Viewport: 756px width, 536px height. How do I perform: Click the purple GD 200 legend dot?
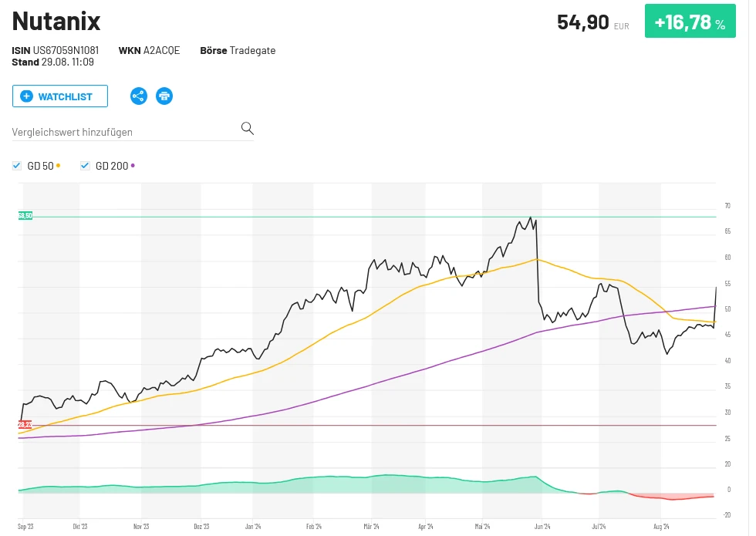pyautogui.click(x=133, y=165)
